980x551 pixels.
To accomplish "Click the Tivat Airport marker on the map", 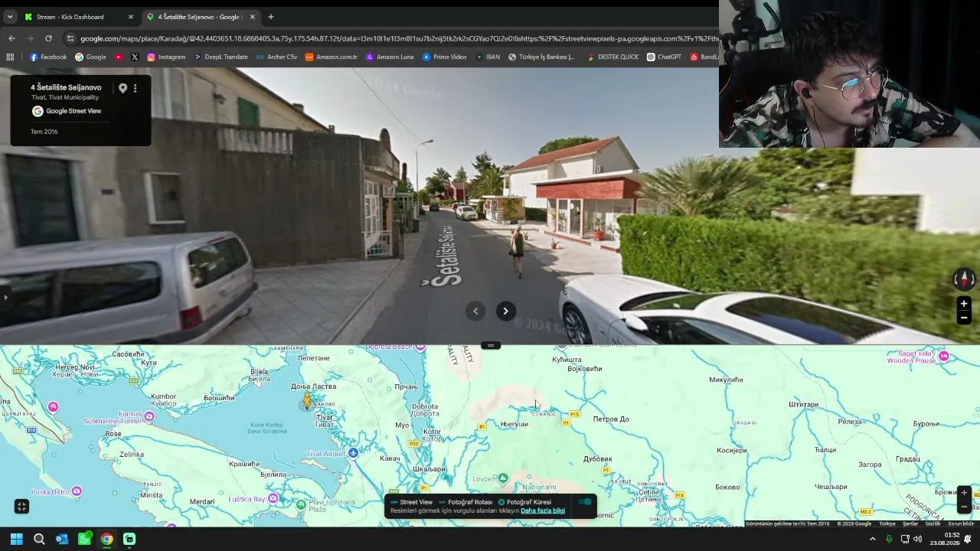I will [x=353, y=453].
